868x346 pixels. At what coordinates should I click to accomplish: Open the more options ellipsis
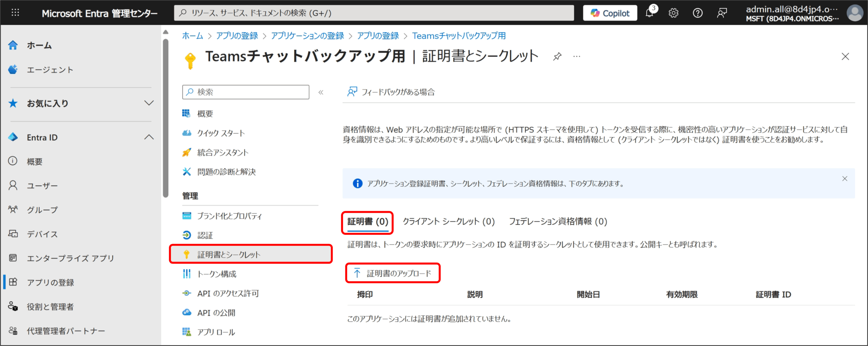577,56
